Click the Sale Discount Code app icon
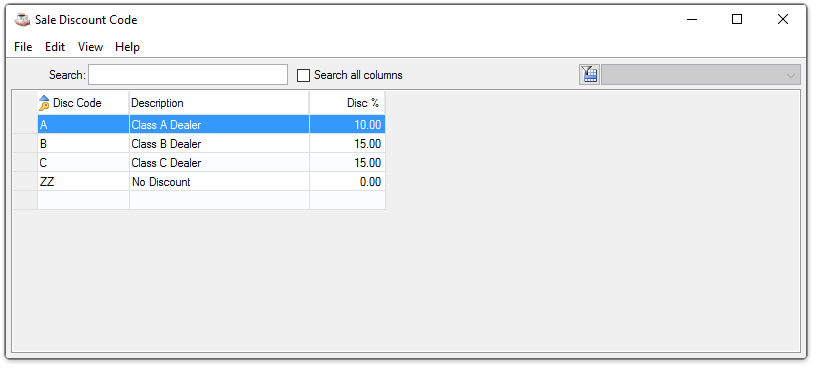 (x=22, y=20)
